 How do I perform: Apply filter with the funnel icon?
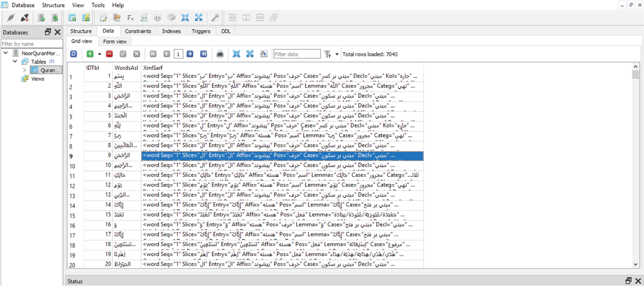(328, 54)
